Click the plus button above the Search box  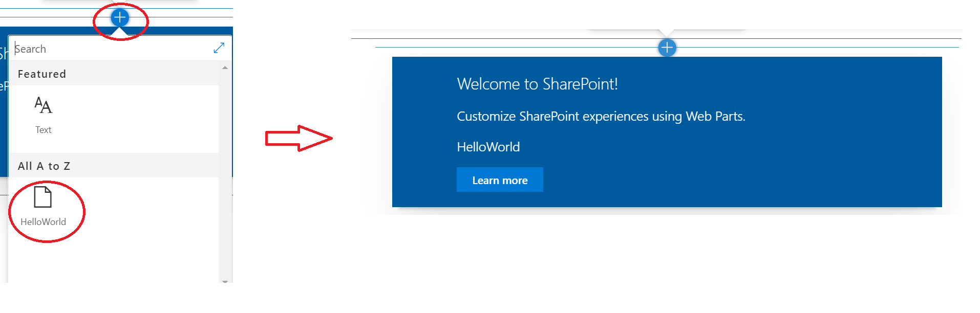tap(120, 18)
